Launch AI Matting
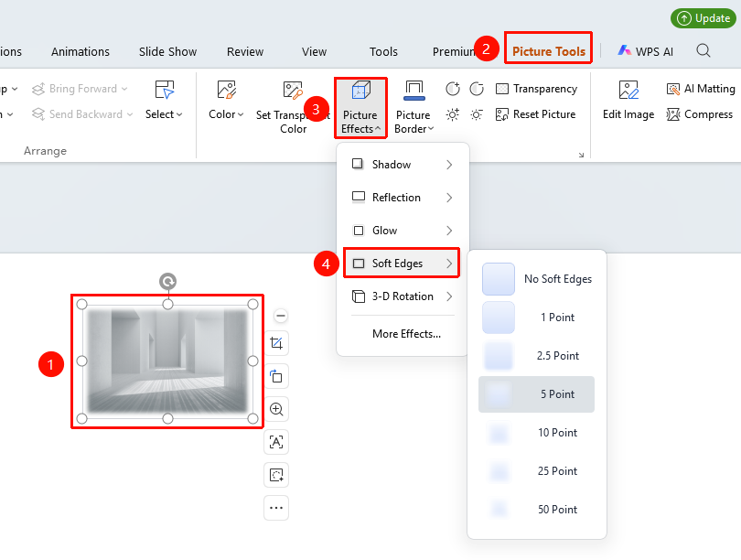This screenshot has height=560, width=741. pyautogui.click(x=701, y=89)
